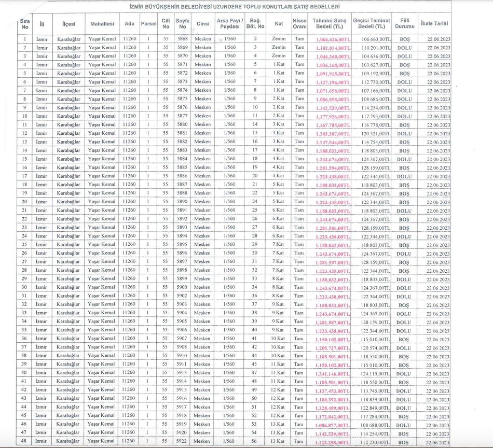This screenshot has width=493, height=448.
Task: Select the price cell '1.137.453,00TL'
Action: point(332,391)
